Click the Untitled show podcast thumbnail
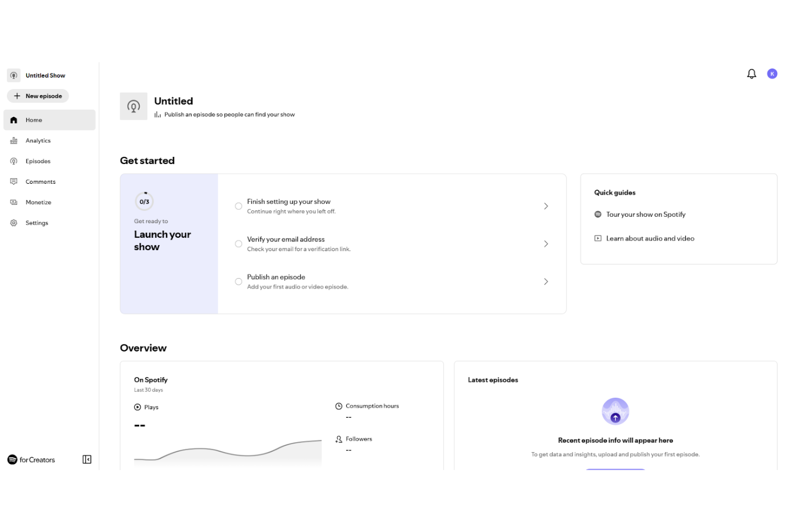Screen dimensions: 798x532 [x=134, y=106]
